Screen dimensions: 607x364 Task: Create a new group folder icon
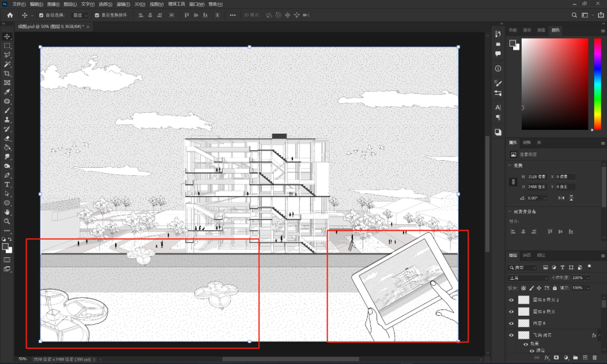click(576, 358)
